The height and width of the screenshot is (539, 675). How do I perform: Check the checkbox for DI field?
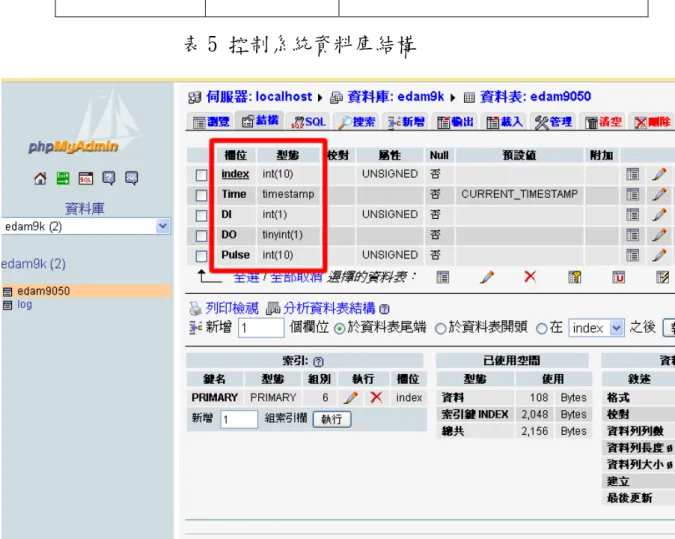pos(201,216)
